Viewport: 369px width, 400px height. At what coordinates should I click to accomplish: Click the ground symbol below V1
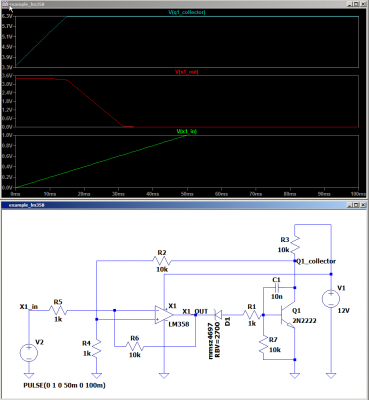point(331,376)
